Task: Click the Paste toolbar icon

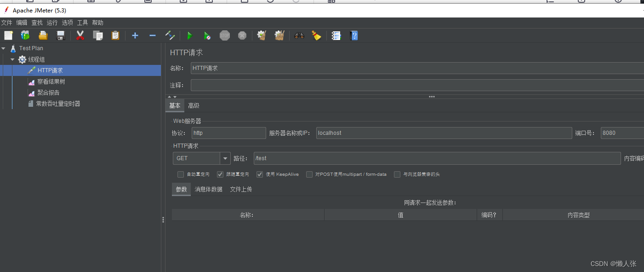Action: click(115, 35)
